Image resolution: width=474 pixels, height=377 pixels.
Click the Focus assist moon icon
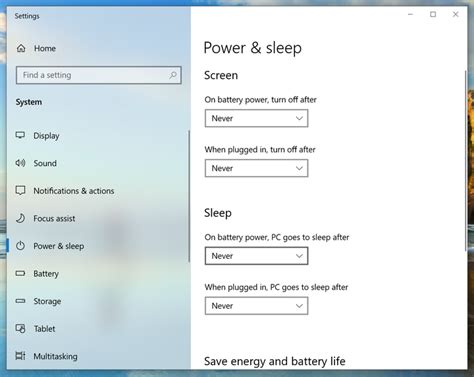pyautogui.click(x=21, y=218)
